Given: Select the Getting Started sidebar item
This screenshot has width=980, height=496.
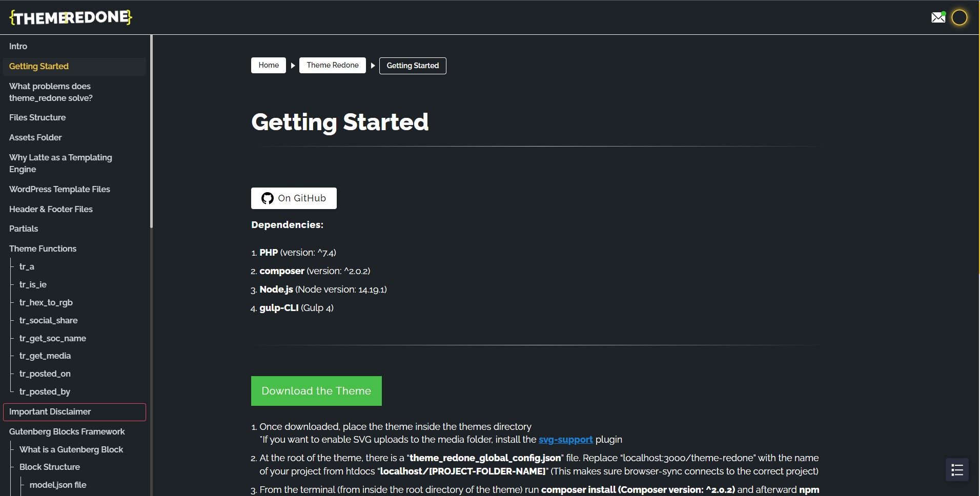Looking at the screenshot, I should point(39,66).
